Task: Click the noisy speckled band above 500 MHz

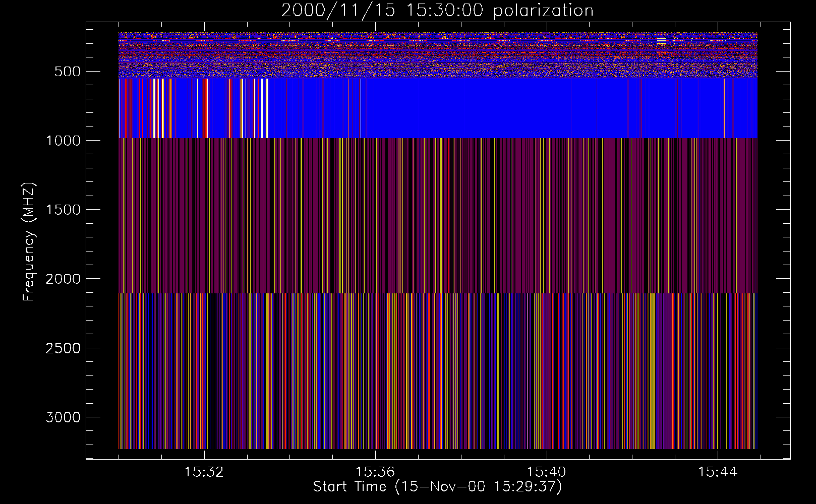Action: [438, 55]
